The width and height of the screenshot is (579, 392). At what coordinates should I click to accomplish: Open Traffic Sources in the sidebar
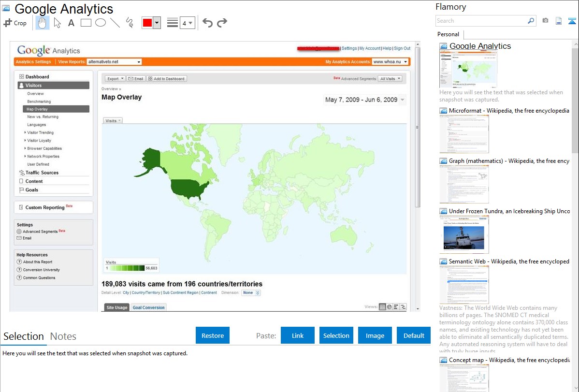[x=42, y=173]
